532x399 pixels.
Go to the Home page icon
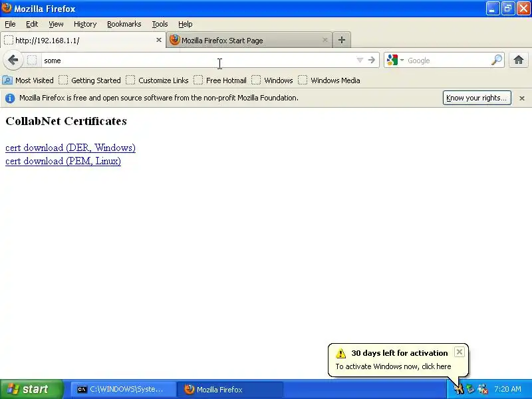519,61
